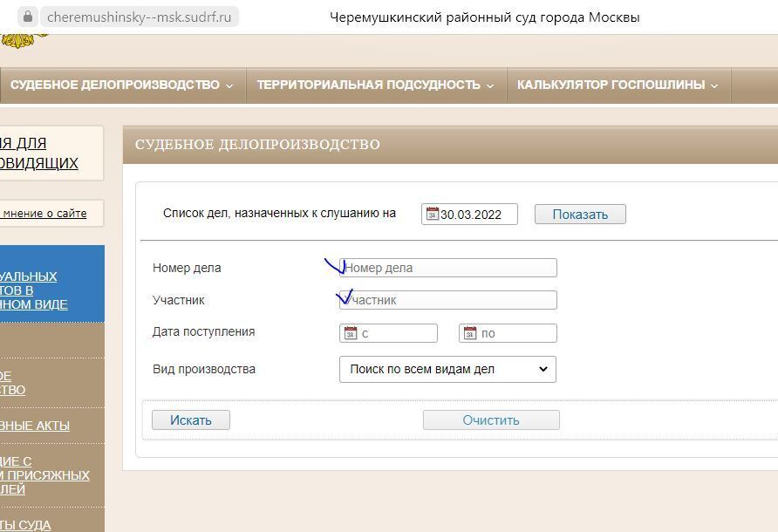The width and height of the screenshot is (778, 532).
Task: Open the sidebar link ending in 'АКТЫ'
Action: pos(35,426)
